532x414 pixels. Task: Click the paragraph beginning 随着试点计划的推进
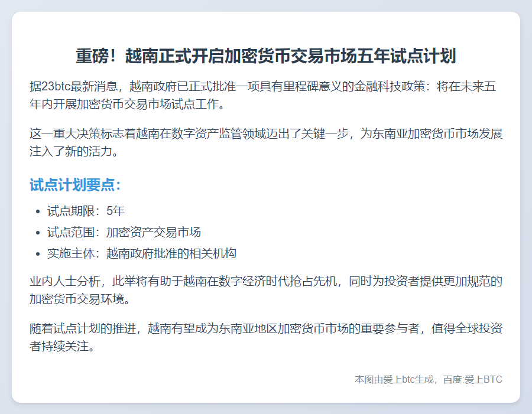(266, 337)
